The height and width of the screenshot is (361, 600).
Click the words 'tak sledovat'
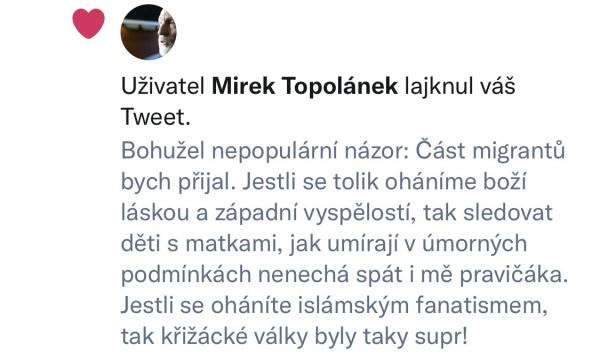click(x=488, y=212)
